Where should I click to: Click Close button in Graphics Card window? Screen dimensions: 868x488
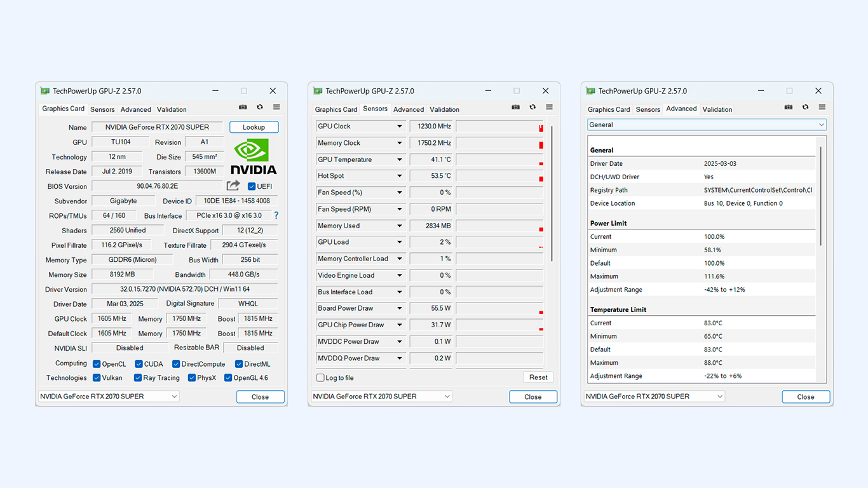(x=260, y=396)
